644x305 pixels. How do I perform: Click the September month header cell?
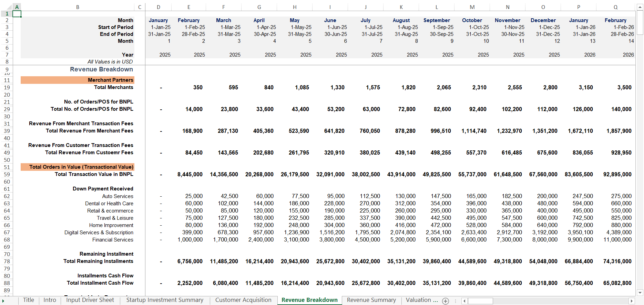pyautogui.click(x=437, y=20)
